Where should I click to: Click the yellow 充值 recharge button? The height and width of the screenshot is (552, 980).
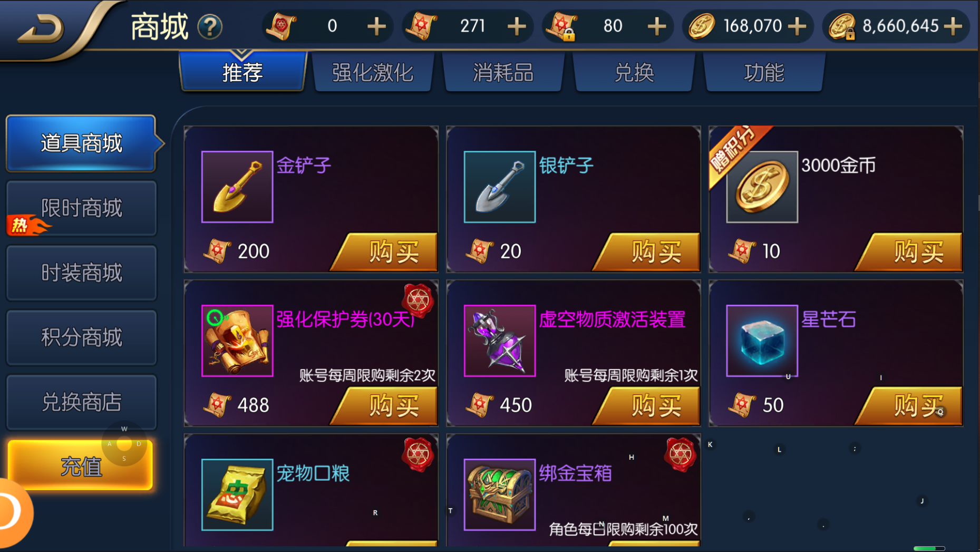[x=80, y=466]
